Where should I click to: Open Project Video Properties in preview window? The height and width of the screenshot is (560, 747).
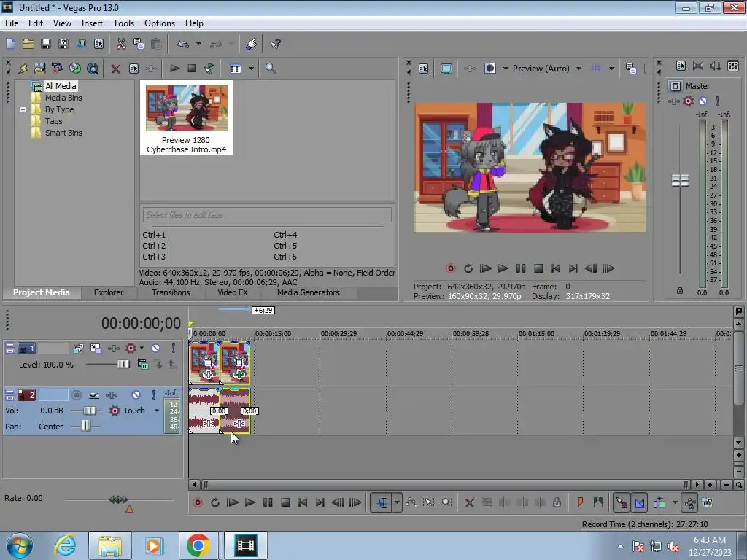[x=424, y=69]
